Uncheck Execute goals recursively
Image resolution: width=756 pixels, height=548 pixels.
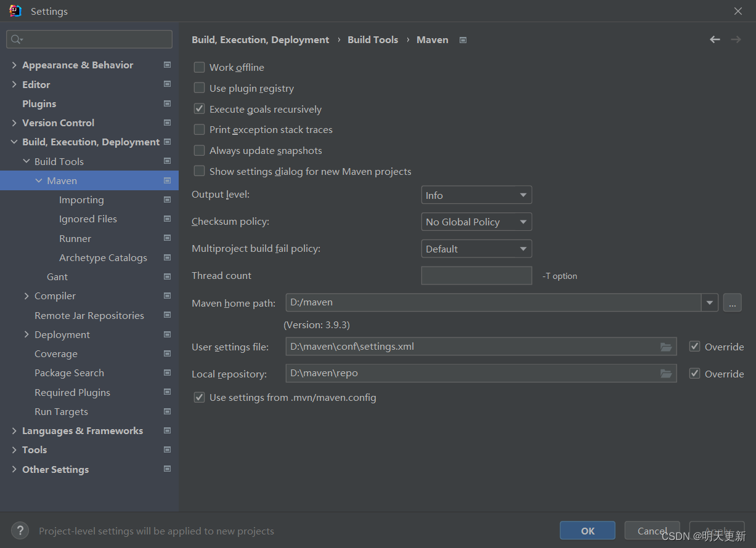tap(199, 109)
